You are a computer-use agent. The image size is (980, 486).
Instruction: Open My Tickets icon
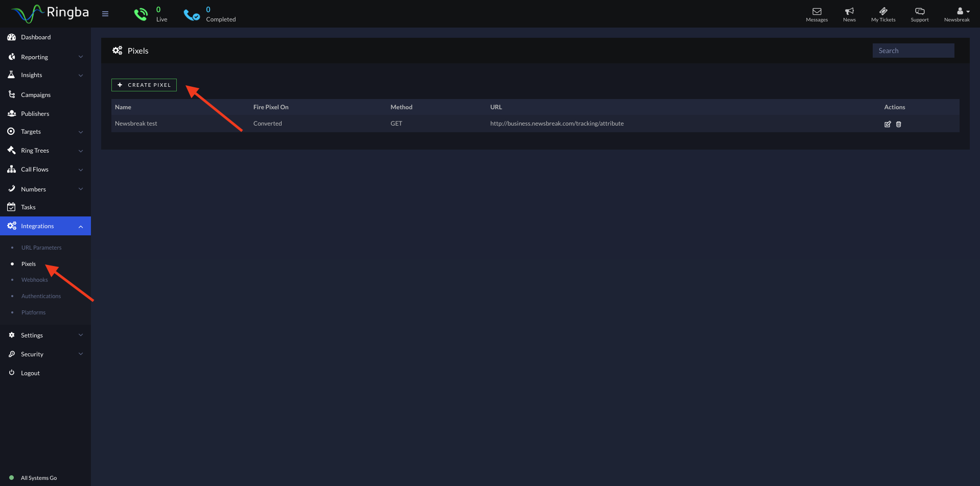[883, 11]
